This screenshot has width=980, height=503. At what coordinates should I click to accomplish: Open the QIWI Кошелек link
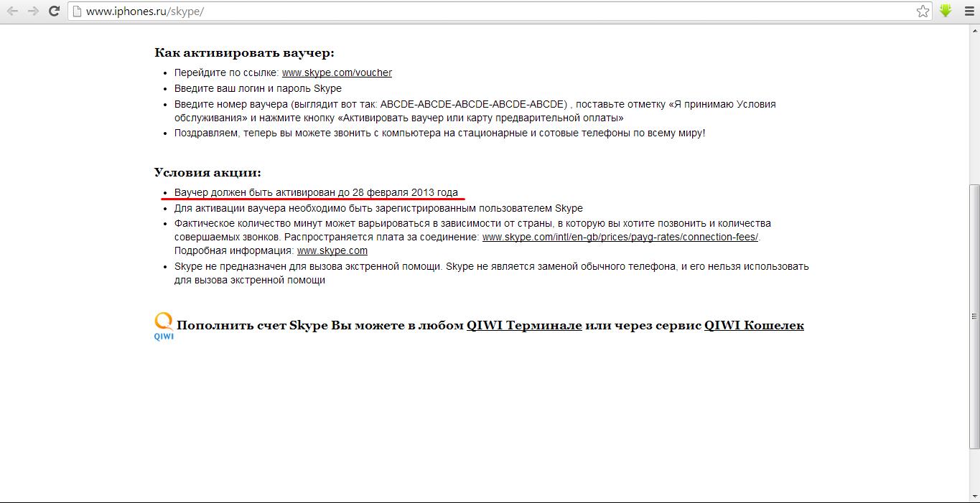pos(754,325)
